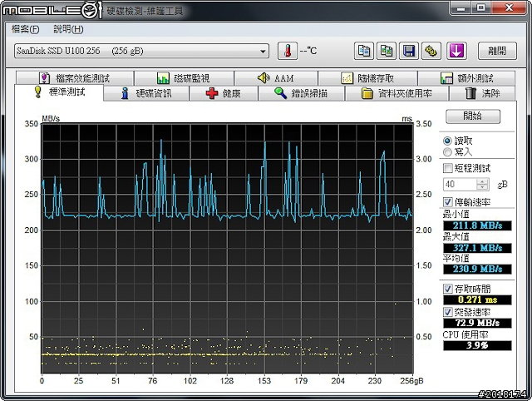The height and width of the screenshot is (401, 532).
Task: Uncheck the 傳輸速率 checkbox
Action: (x=448, y=202)
